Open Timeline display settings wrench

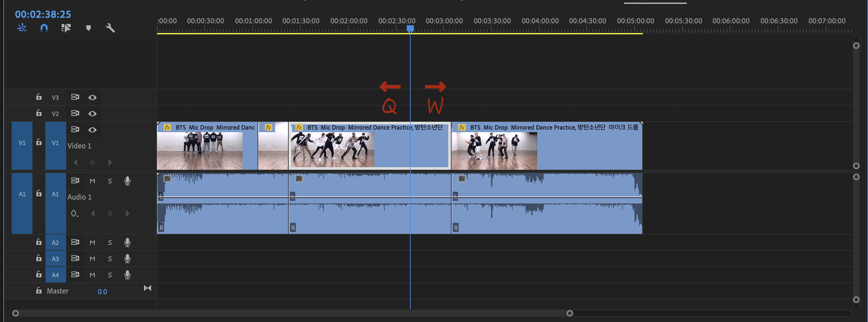(x=110, y=28)
